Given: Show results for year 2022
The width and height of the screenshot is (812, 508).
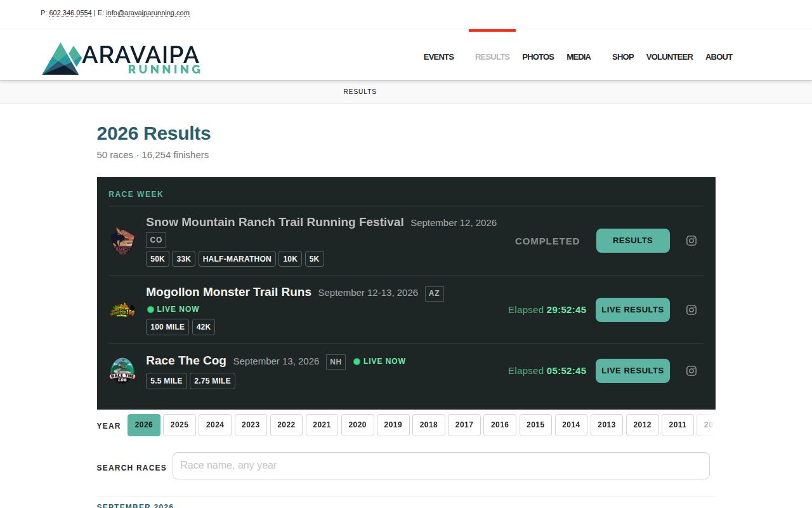Looking at the screenshot, I should pyautogui.click(x=286, y=425).
